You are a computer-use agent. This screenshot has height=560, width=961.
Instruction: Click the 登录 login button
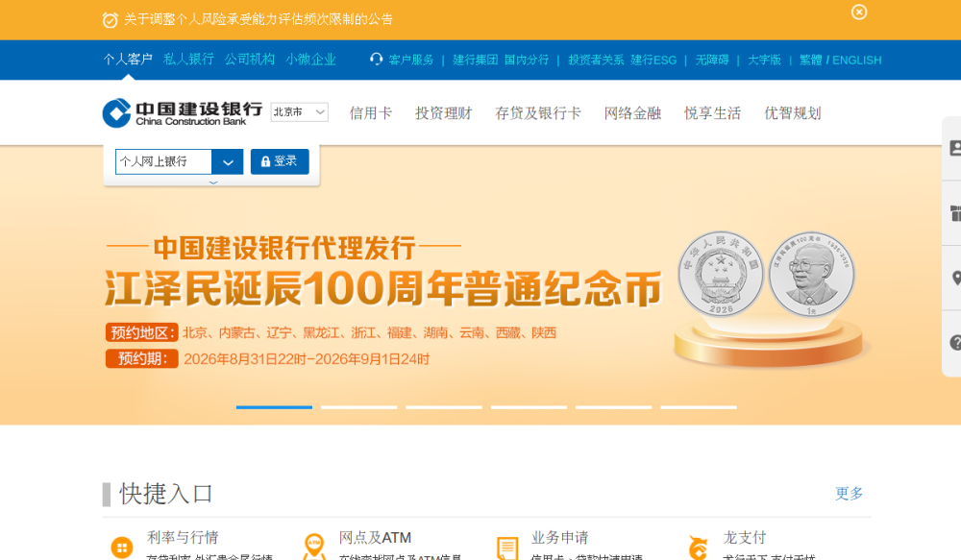point(280,161)
